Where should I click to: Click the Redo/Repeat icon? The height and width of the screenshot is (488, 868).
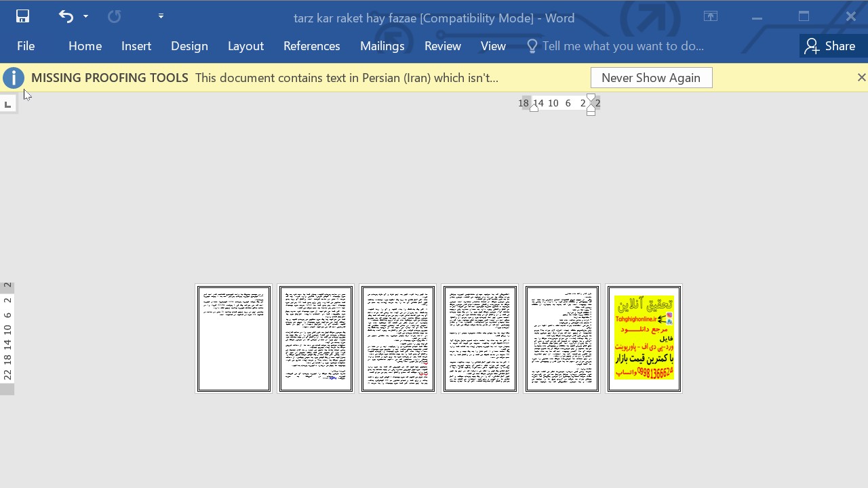[114, 16]
